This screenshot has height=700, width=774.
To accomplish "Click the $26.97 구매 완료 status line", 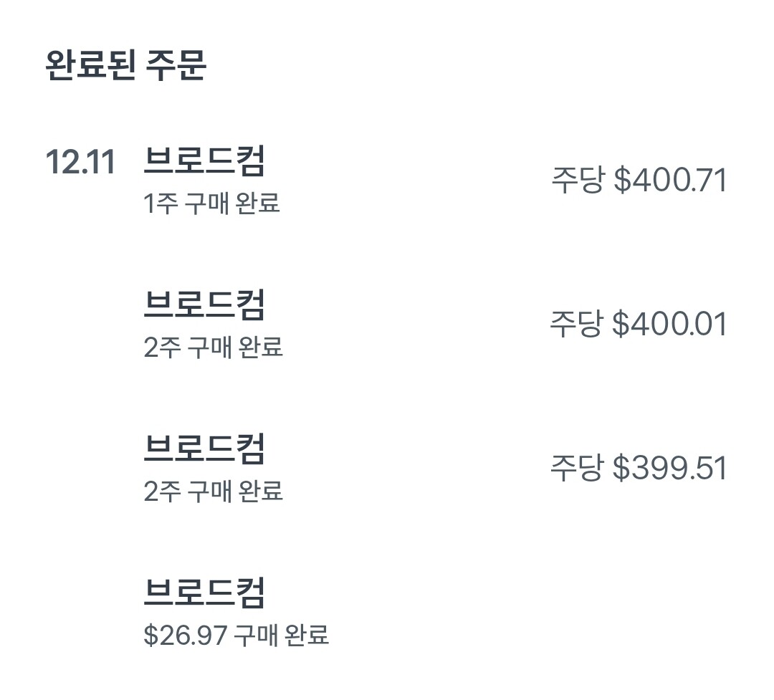I will [x=236, y=636].
